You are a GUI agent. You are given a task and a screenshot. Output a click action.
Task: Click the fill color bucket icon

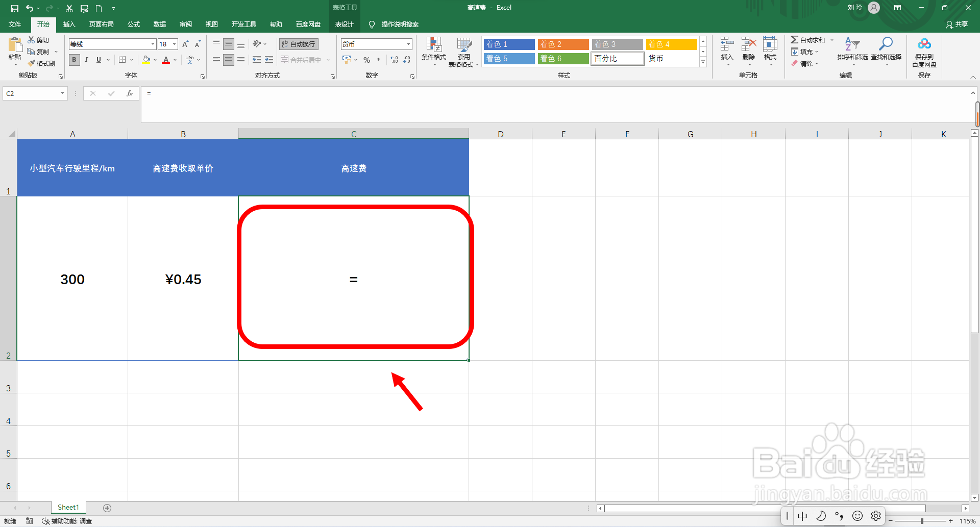(146, 60)
